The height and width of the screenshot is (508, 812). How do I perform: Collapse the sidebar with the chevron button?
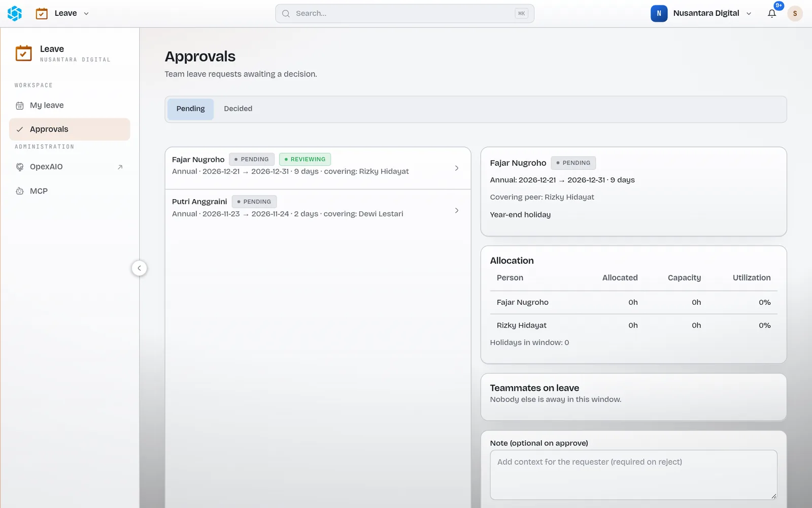[x=139, y=268]
